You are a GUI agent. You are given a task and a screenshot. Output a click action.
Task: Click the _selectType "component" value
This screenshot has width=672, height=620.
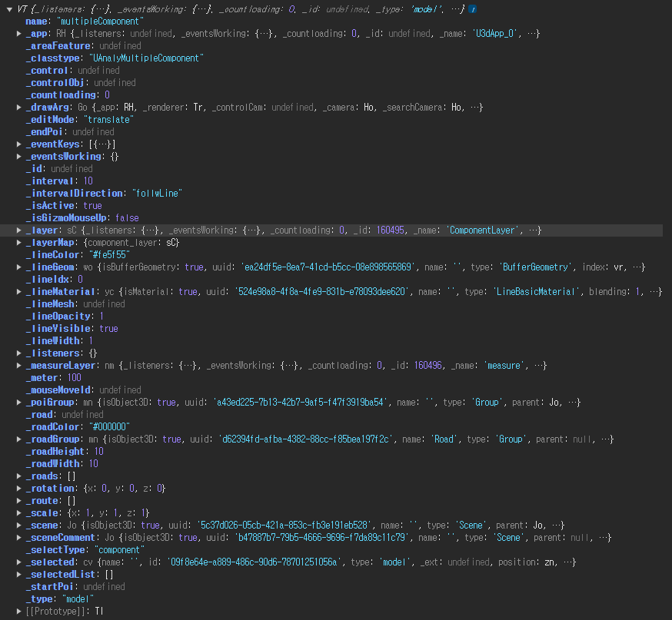119,550
